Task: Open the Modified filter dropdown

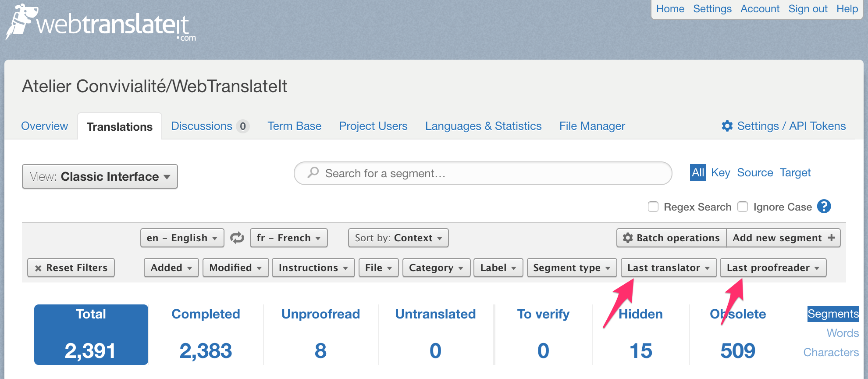Action: 236,268
